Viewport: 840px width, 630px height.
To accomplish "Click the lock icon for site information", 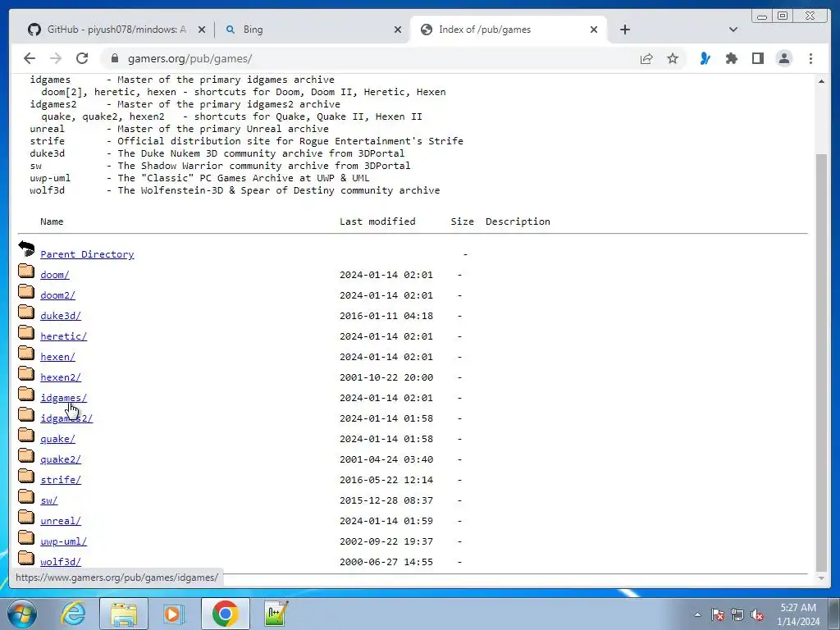I will (115, 58).
